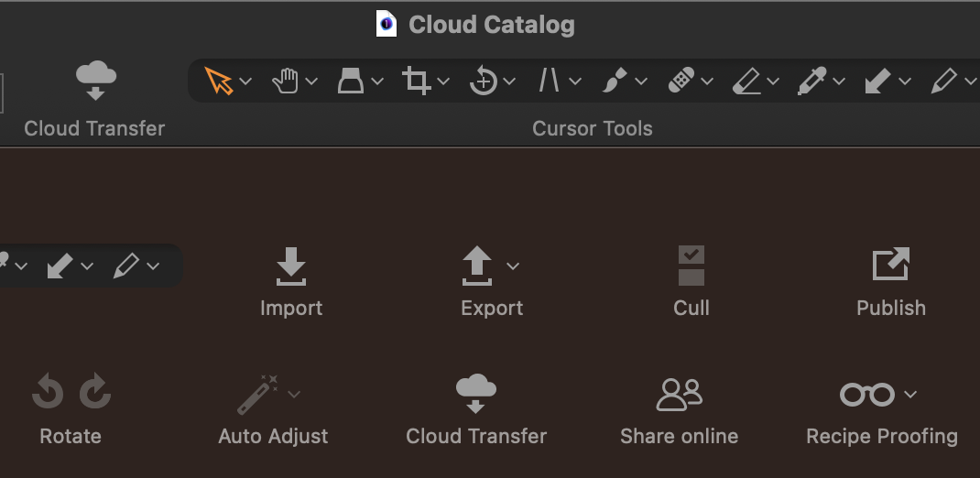Click the rotate left arrow icon
This screenshot has width=980, height=478.
pos(48,391)
